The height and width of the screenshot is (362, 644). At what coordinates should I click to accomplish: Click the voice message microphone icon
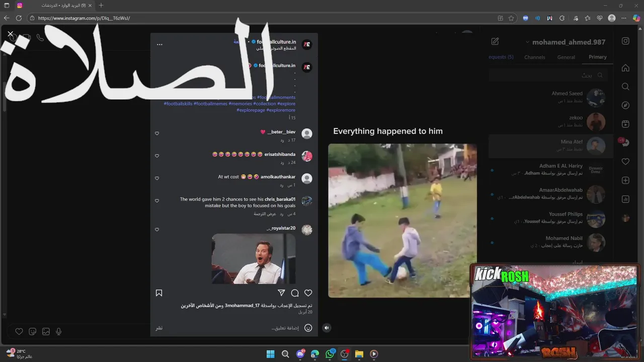59,331
